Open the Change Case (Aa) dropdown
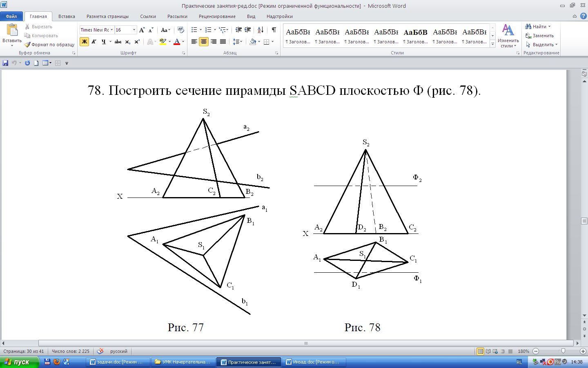 pyautogui.click(x=165, y=30)
